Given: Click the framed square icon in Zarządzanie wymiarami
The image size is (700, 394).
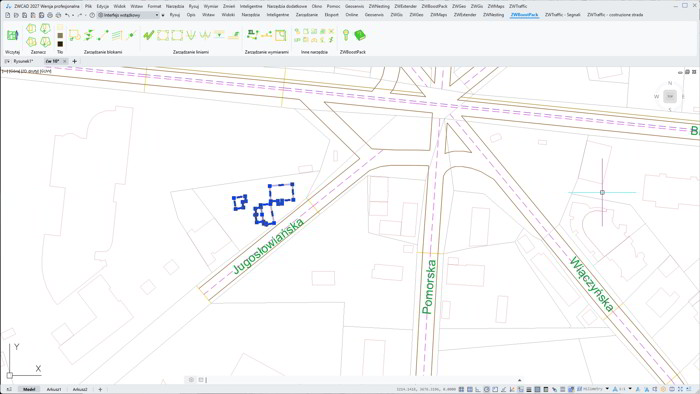Looking at the screenshot, I should tap(280, 35).
